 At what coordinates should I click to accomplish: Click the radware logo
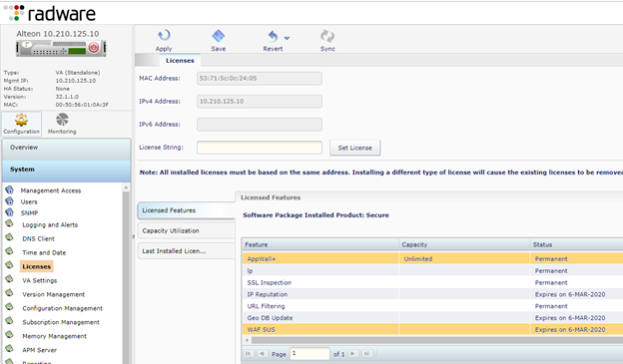(51, 13)
